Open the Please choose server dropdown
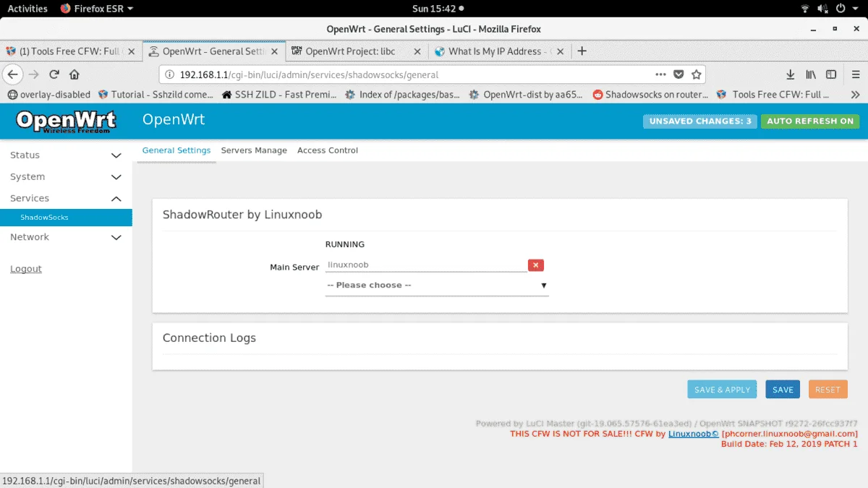This screenshot has width=868, height=488. [x=437, y=286]
